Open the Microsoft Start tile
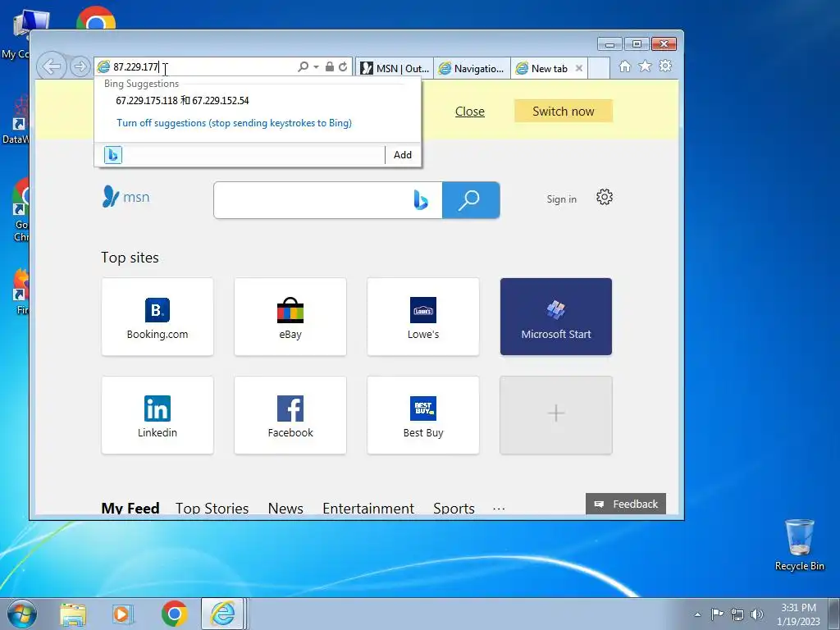The width and height of the screenshot is (840, 630). (556, 317)
